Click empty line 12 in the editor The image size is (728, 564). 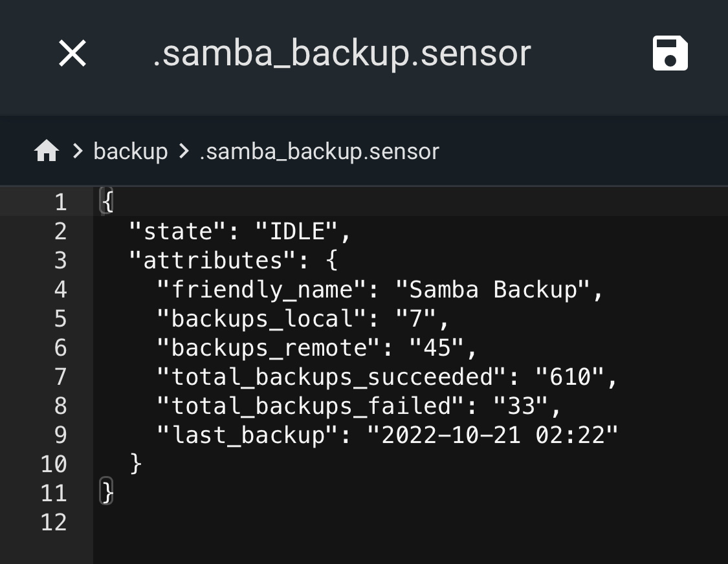259,523
